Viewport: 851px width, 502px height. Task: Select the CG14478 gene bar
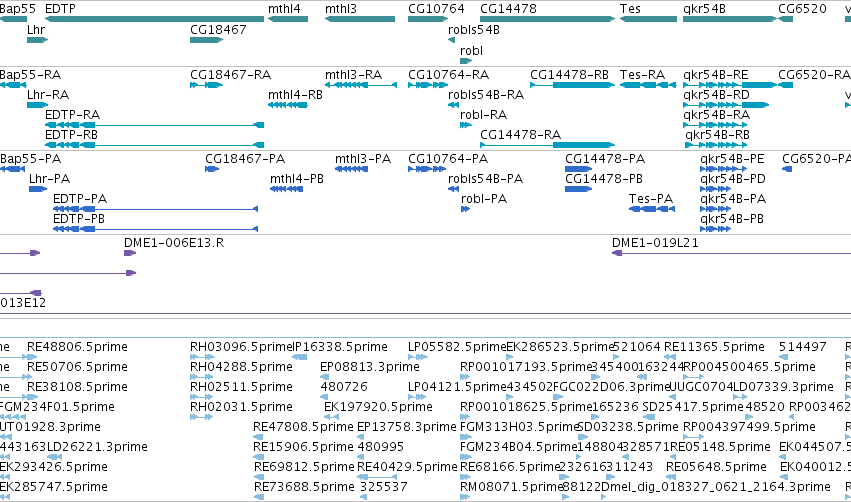tap(547, 19)
